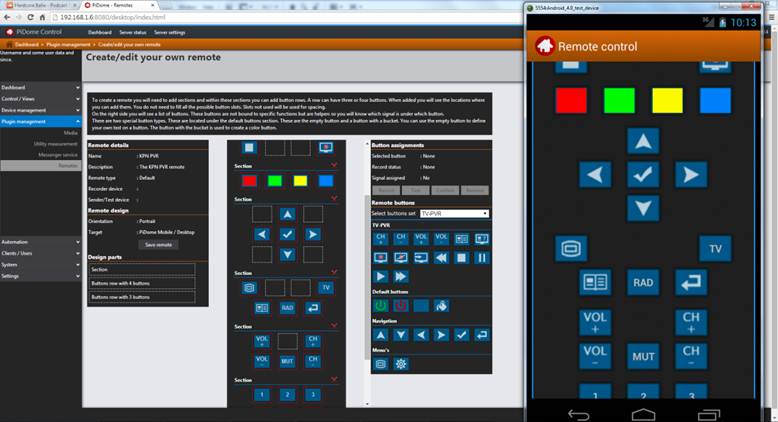The height and width of the screenshot is (422, 778).
Task: Click the Save remote button
Action: click(x=158, y=244)
